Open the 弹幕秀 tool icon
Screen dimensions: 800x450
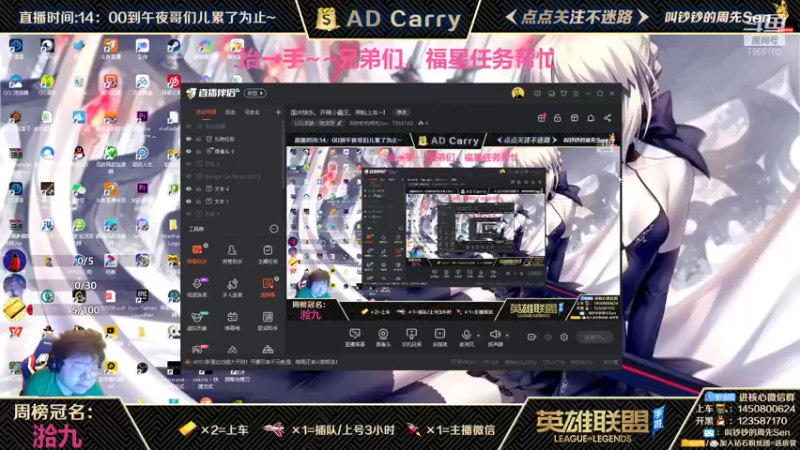pyautogui.click(x=232, y=320)
